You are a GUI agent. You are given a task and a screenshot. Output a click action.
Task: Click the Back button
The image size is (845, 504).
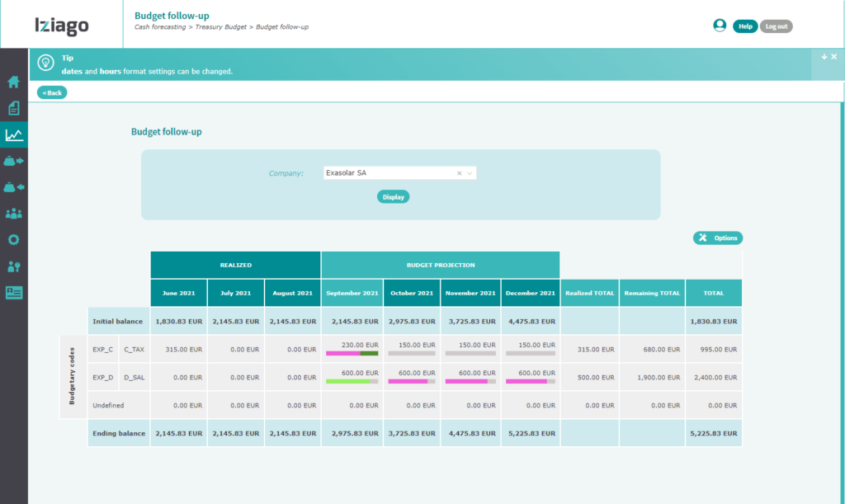coord(52,92)
